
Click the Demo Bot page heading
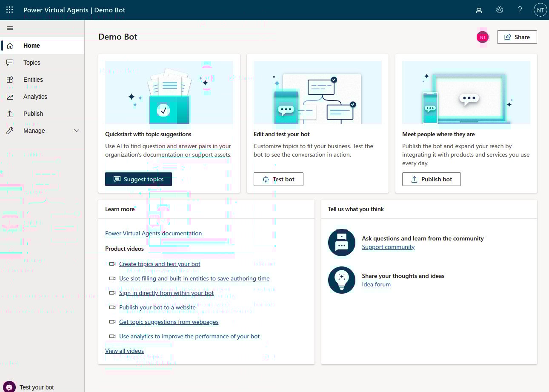coord(118,37)
